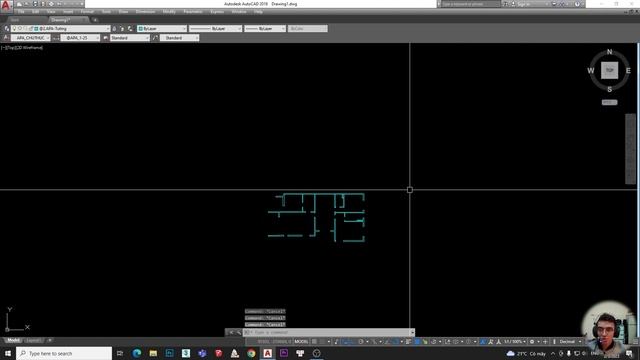Image resolution: width=640 pixels, height=360 pixels.
Task: Click the Layer Previous icon
Action: pos(122,29)
